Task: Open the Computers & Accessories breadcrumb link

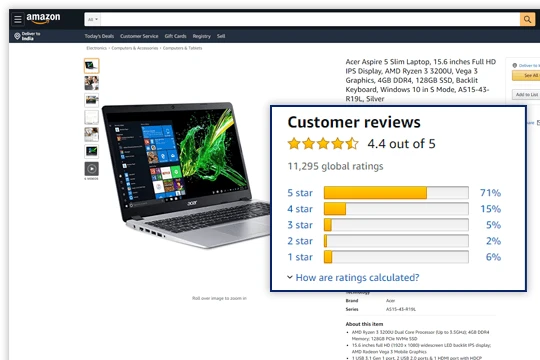Action: 135,48
